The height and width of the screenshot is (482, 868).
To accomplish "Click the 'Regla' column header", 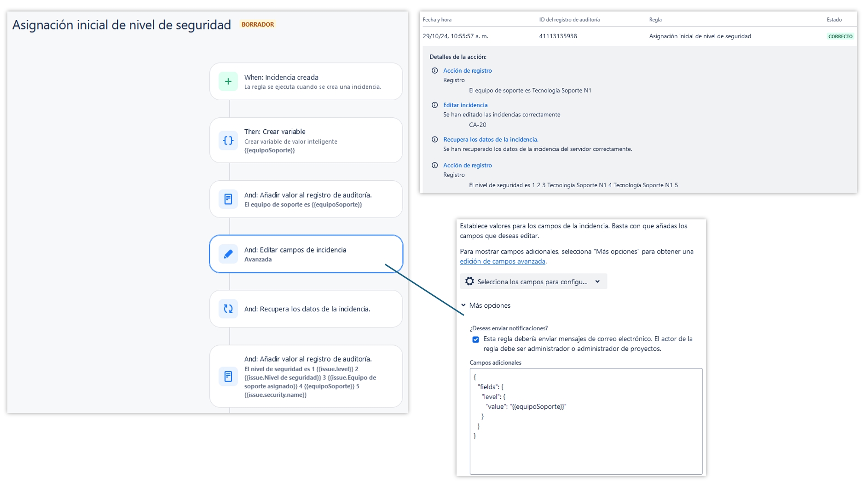I will [x=655, y=20].
